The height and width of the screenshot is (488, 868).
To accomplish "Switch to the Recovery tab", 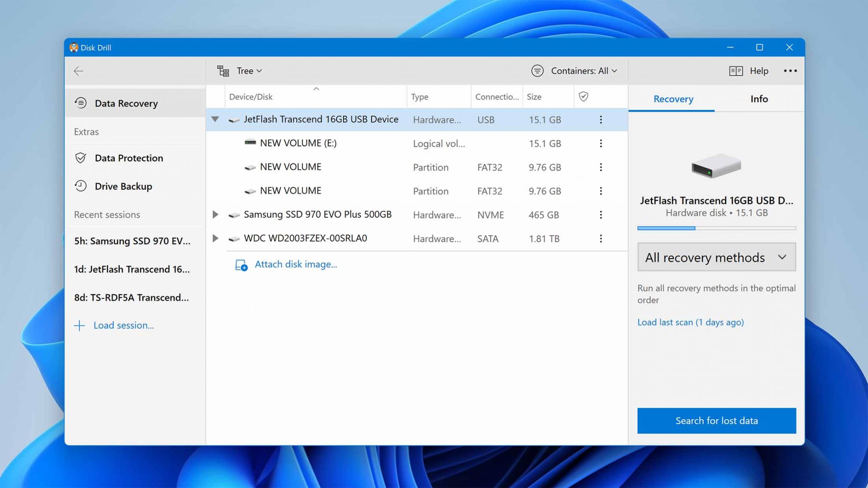I will click(673, 99).
